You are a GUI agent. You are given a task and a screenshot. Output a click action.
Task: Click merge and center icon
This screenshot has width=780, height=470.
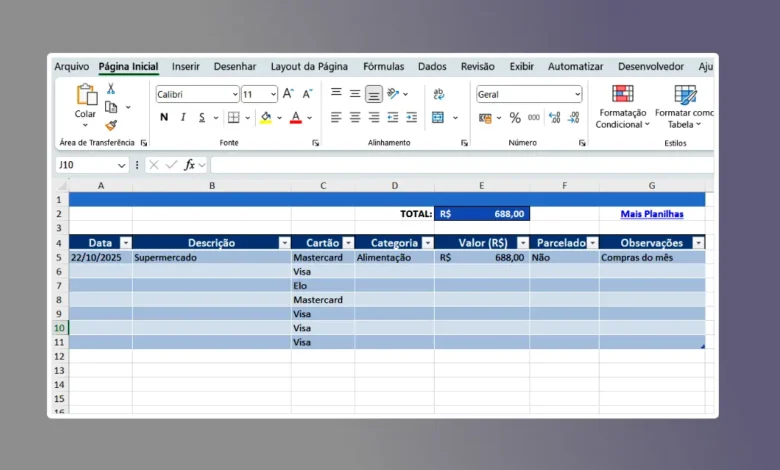438,117
